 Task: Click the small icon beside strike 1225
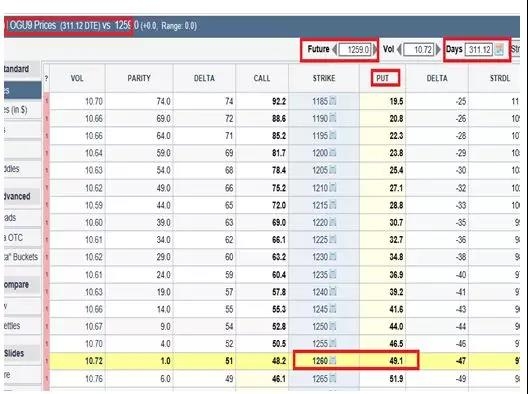332,239
